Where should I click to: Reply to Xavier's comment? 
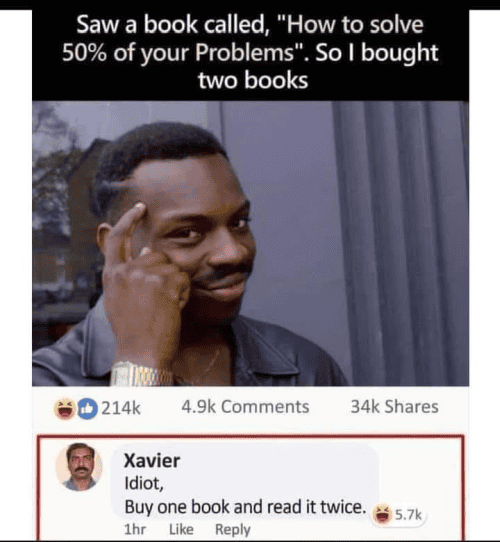233,530
